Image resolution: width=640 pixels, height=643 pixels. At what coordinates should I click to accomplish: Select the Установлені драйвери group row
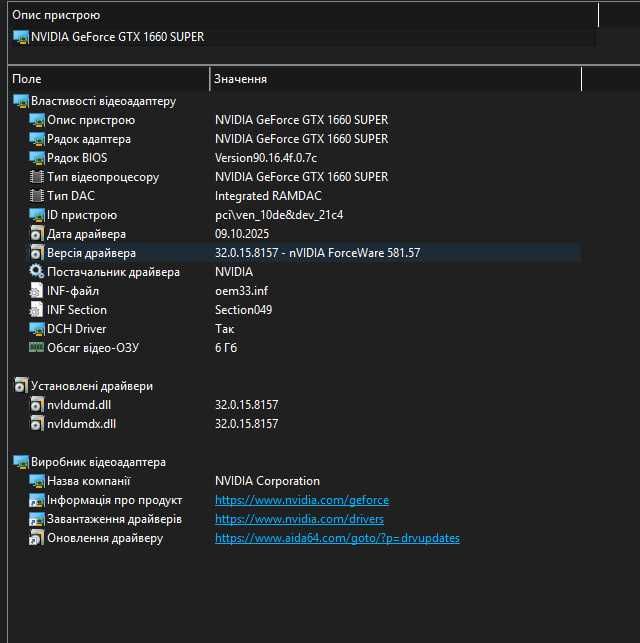pos(92,385)
